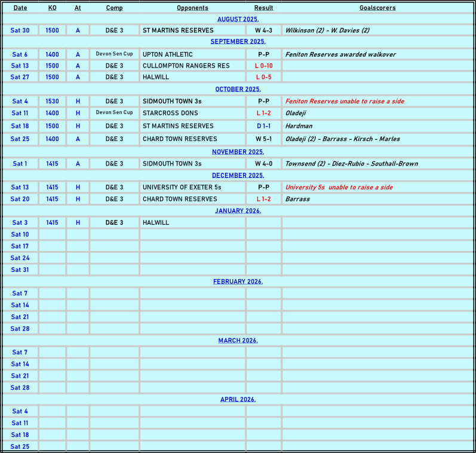The image size is (476, 453).
Task: Select the Goalscorers column header
Action: pos(377,8)
